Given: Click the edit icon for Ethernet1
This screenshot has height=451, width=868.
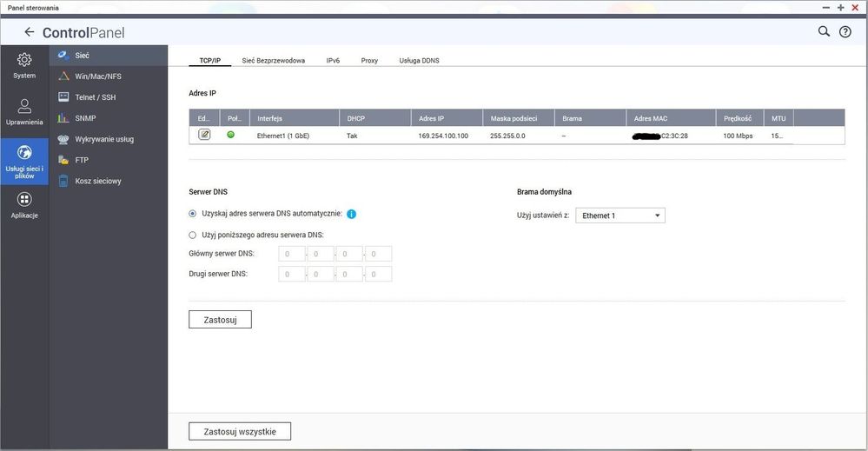Looking at the screenshot, I should coord(204,135).
